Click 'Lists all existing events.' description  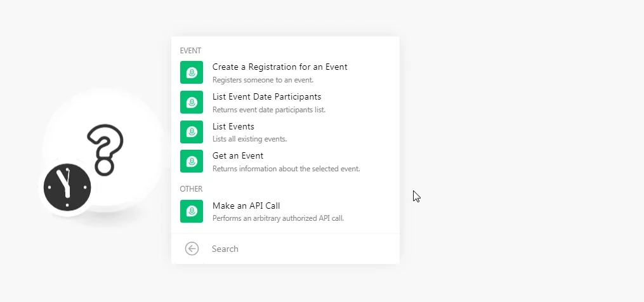(250, 139)
